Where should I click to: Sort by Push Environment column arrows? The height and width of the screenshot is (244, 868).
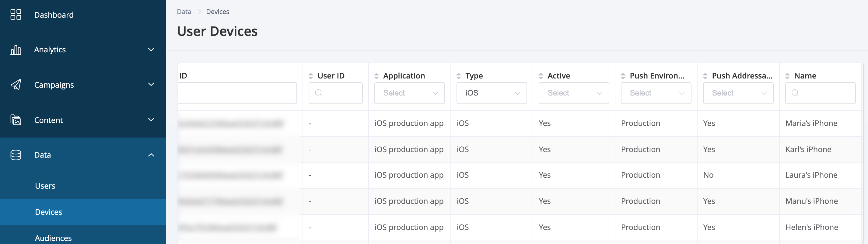(x=623, y=76)
